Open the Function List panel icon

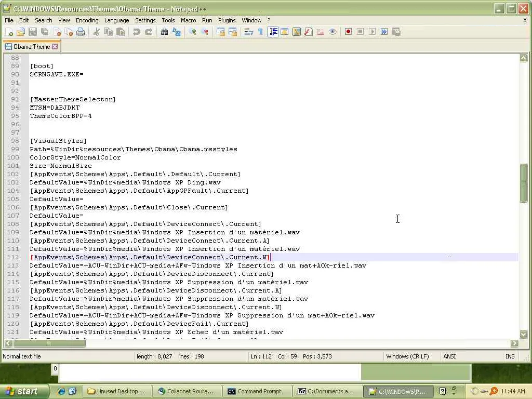[309, 32]
